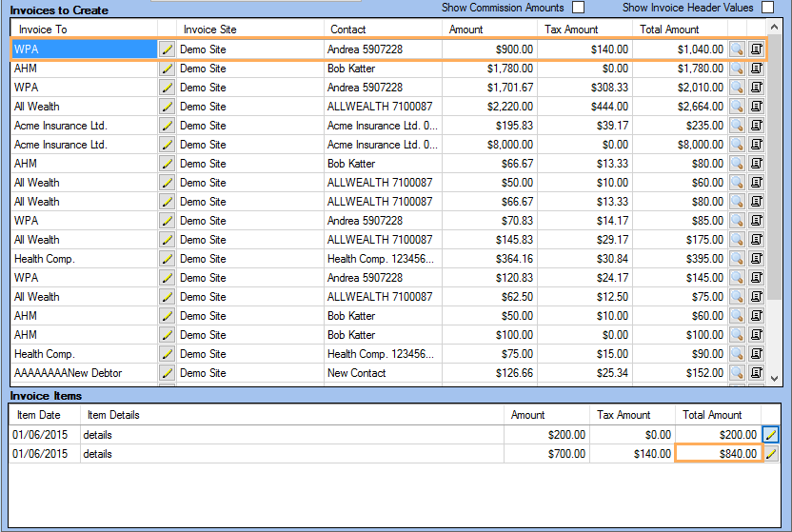Click the pencil icon on the AHM $100.00 row

point(167,335)
